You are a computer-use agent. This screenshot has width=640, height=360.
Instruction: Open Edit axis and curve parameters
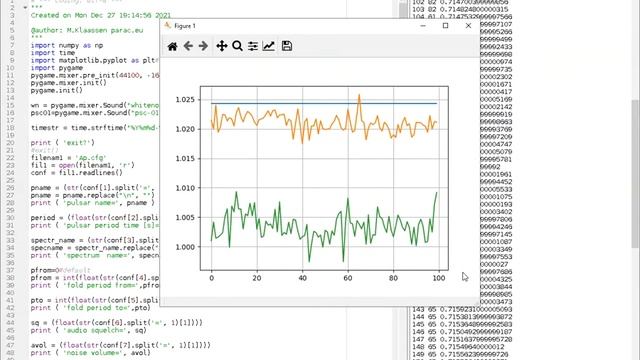[269, 46]
